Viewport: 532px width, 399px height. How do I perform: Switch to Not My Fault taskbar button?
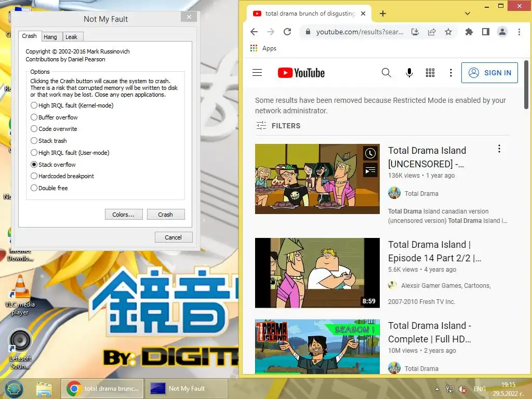[x=187, y=389]
